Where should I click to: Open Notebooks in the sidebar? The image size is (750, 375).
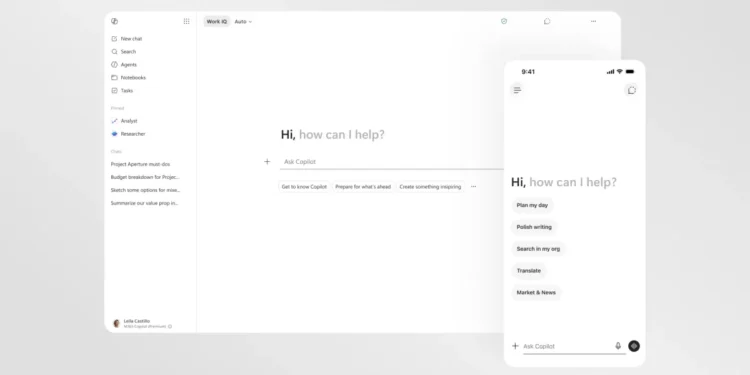coord(129,77)
